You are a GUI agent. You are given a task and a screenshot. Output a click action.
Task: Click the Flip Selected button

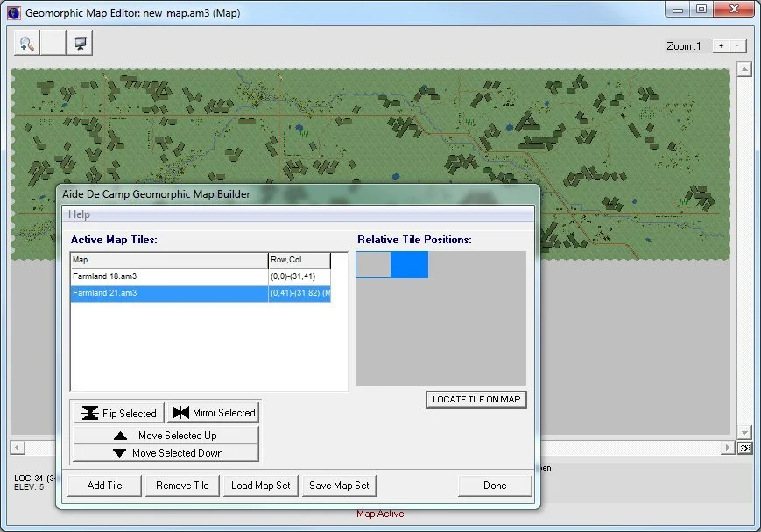pos(118,413)
